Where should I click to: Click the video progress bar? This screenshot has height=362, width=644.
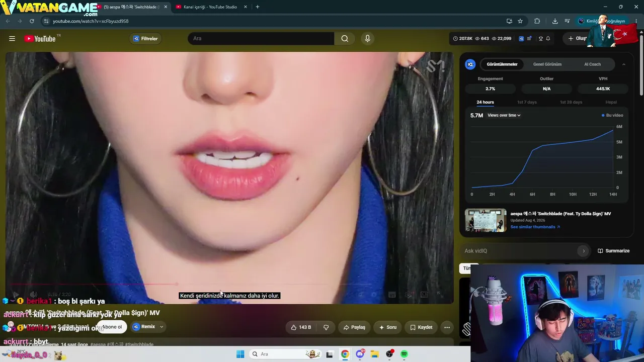(x=229, y=285)
